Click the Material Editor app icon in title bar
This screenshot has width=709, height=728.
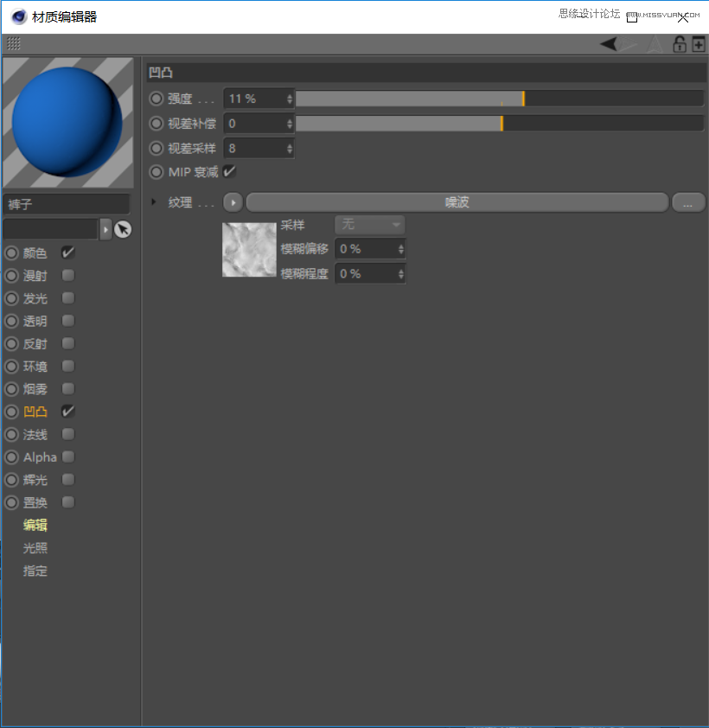pos(17,16)
